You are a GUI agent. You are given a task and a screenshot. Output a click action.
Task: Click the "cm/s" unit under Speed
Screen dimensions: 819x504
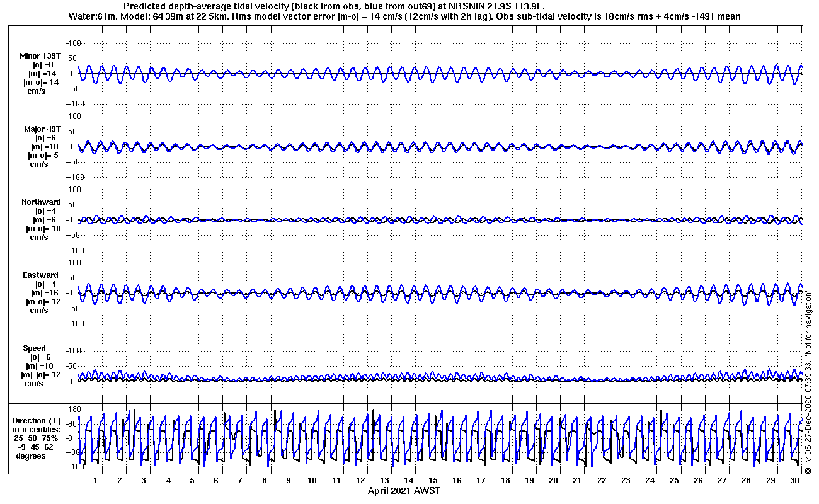[35, 384]
